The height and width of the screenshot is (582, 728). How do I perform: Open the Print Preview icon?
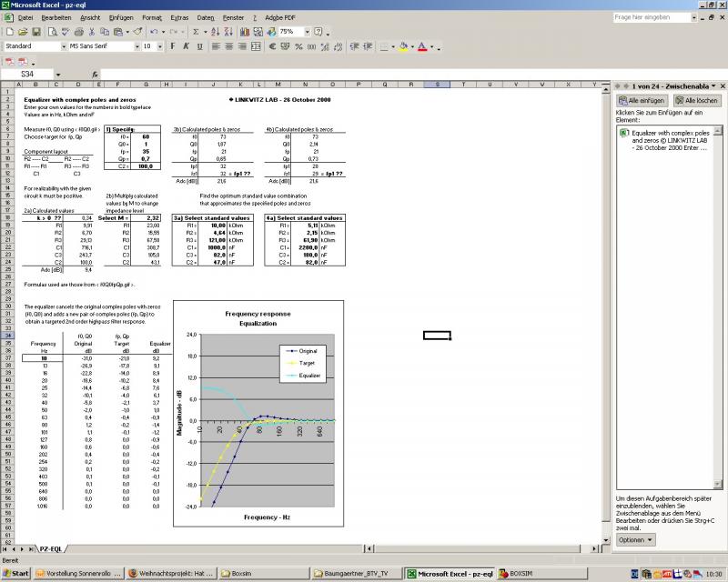(53, 32)
